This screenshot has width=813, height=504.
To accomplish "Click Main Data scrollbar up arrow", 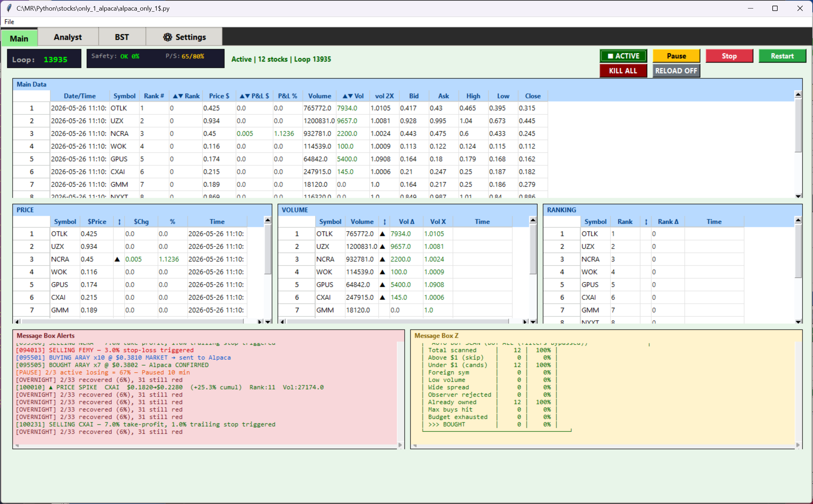I will tap(798, 94).
